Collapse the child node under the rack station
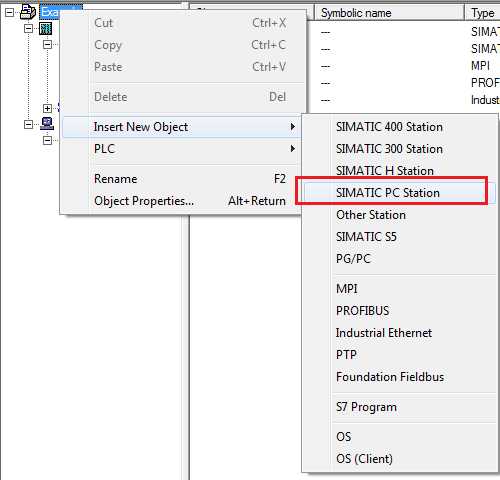Viewport: 500px width, 480px height. [48, 44]
